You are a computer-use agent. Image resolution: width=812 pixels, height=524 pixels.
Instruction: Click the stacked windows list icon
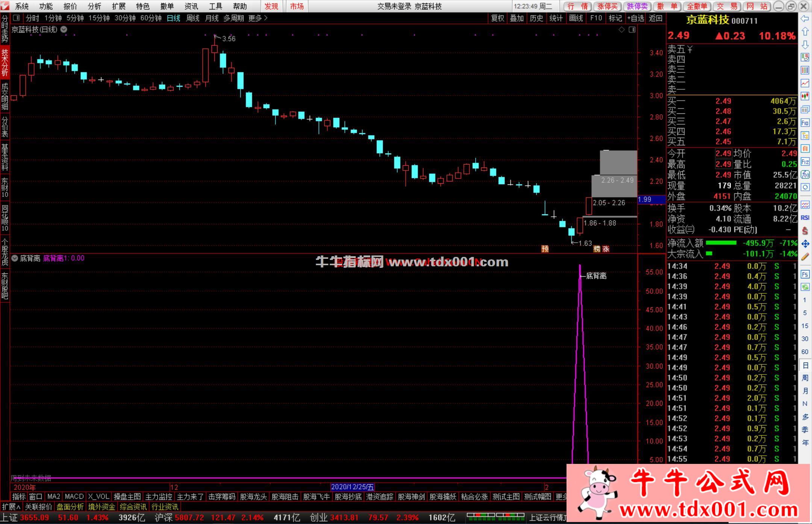click(805, 109)
